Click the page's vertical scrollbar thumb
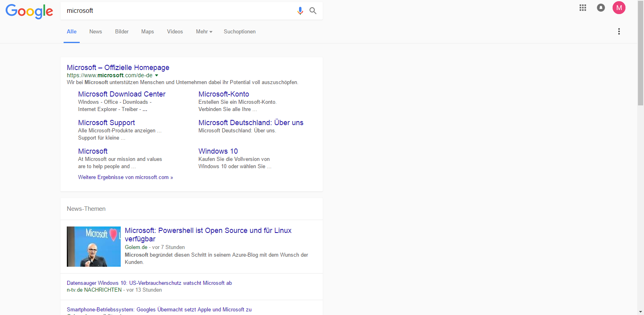Image resolution: width=644 pixels, height=315 pixels. click(640, 54)
